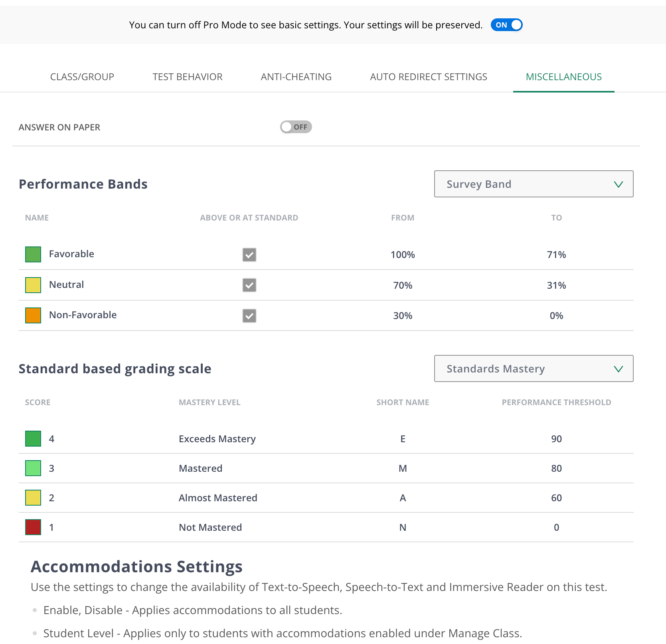
Task: Click the light green Mastered score swatch
Action: coord(33,468)
